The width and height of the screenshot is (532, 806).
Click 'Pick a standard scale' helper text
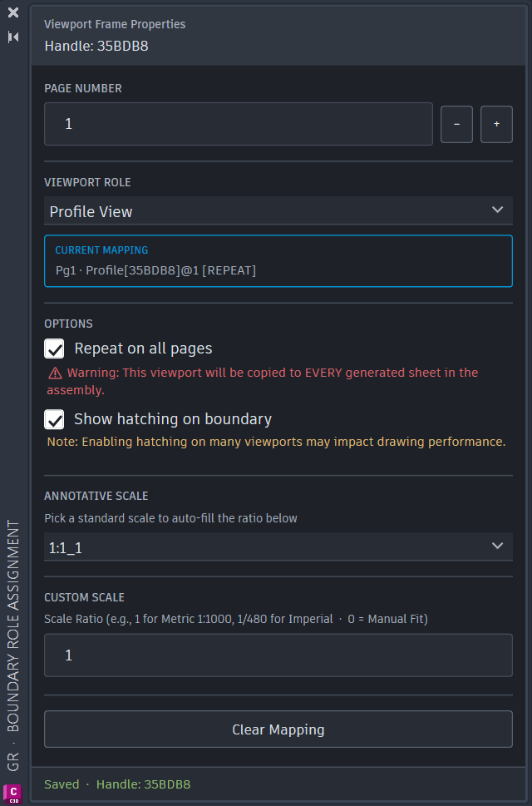click(170, 518)
